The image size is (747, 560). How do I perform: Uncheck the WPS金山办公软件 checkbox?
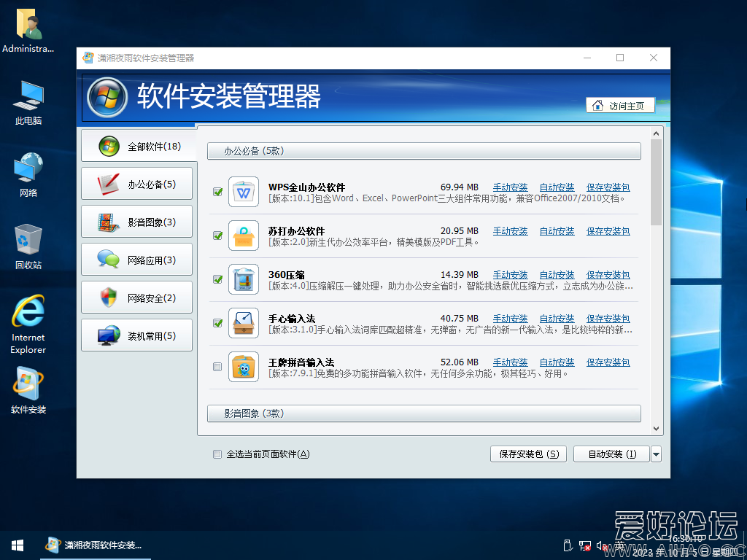point(217,192)
